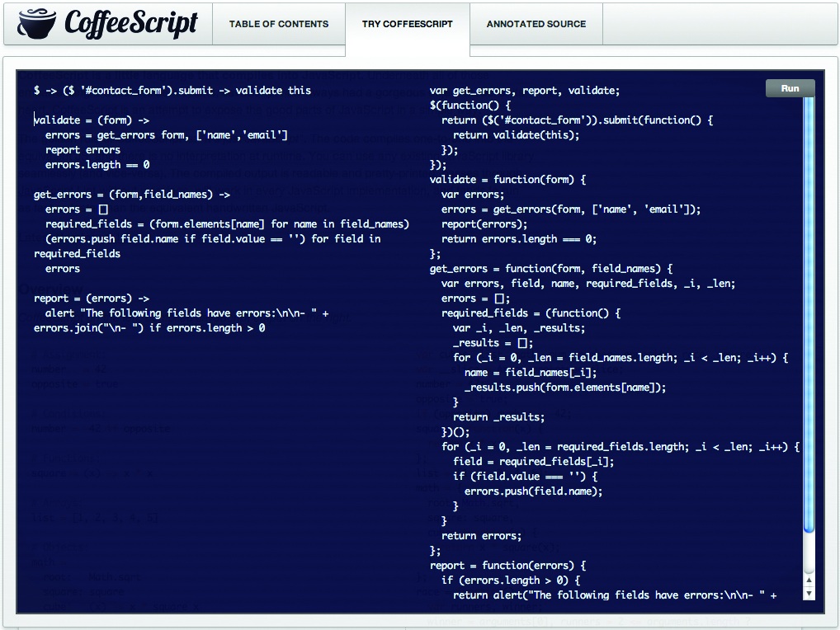
Task: Click "if (errors.length > 0) {" in the output
Action: tap(511, 581)
